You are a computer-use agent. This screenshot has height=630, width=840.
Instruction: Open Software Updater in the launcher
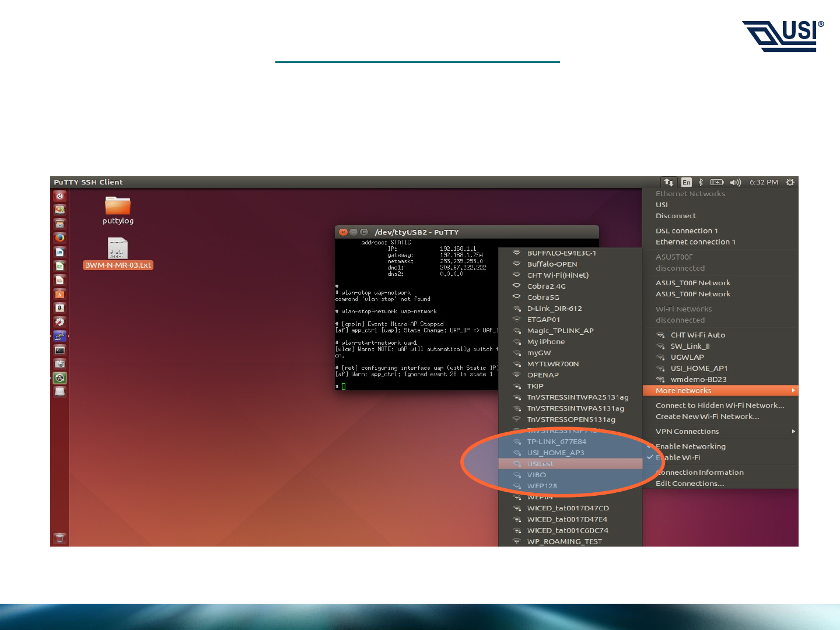pos(60,378)
